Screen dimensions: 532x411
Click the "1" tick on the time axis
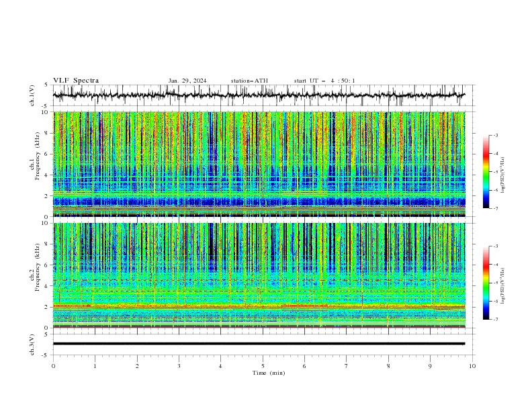pyautogui.click(x=95, y=366)
